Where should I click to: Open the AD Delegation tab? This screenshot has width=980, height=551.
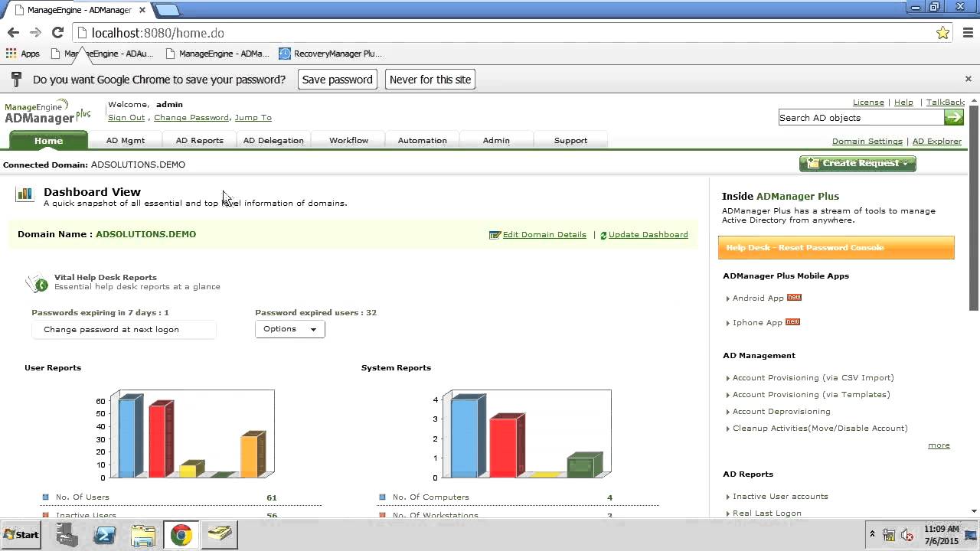pyautogui.click(x=273, y=140)
